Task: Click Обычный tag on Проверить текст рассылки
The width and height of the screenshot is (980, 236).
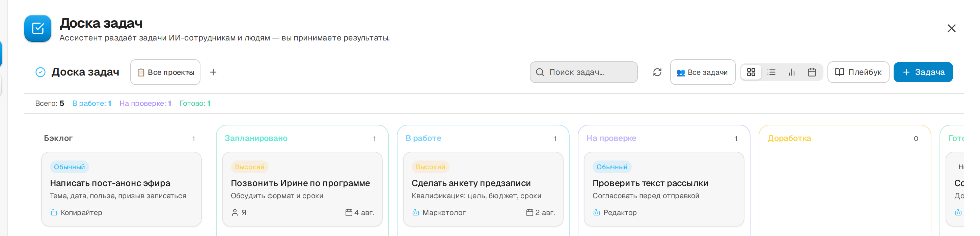Action: [x=612, y=167]
